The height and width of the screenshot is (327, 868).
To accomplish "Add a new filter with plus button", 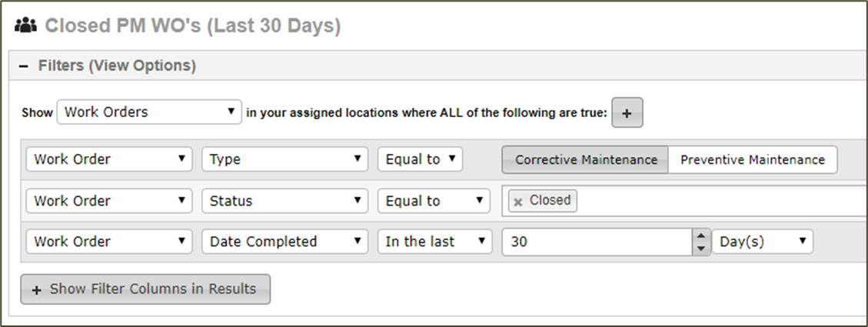I will coord(627,113).
